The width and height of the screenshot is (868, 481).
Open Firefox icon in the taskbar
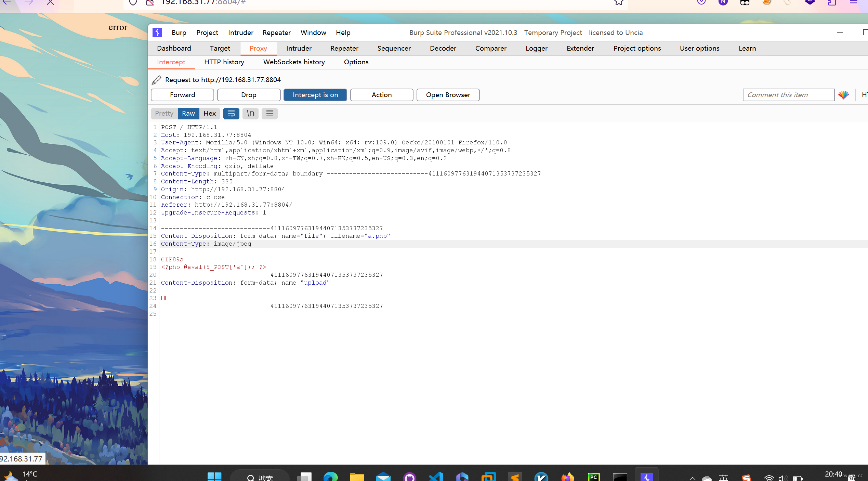click(567, 476)
